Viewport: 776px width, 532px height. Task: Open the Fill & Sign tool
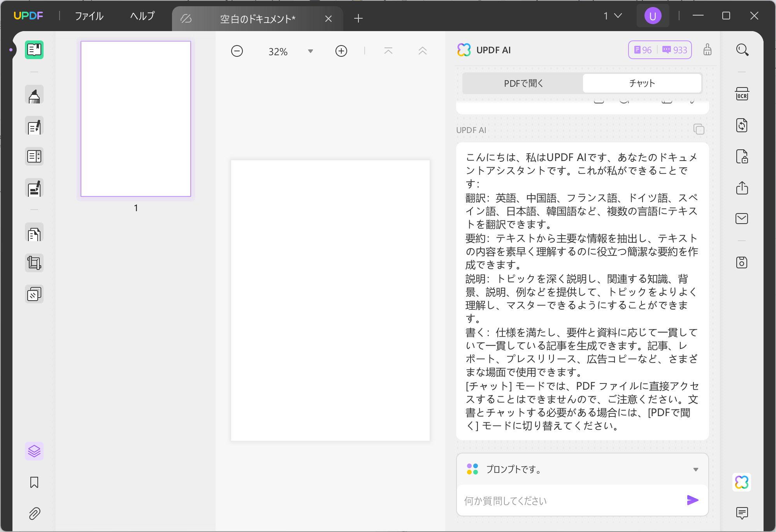(34, 188)
